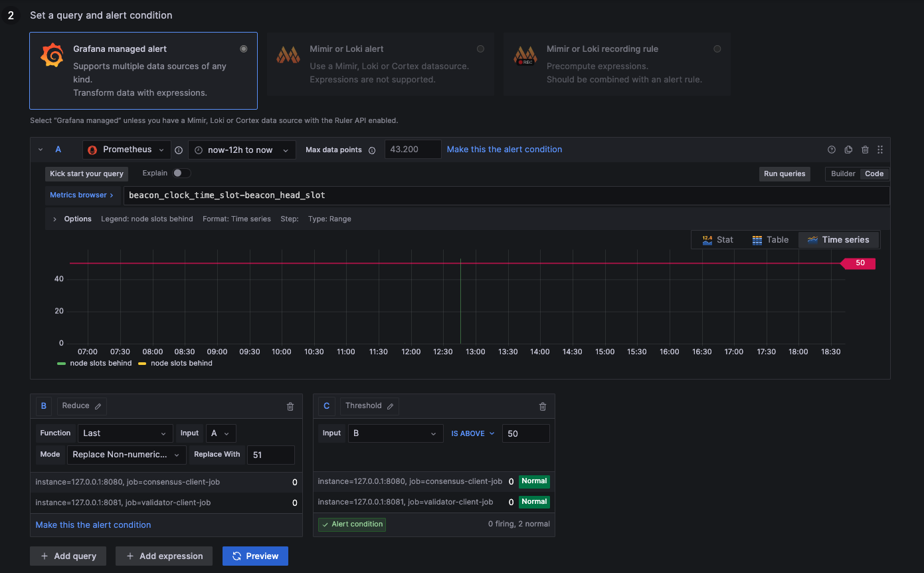Viewport: 924px width, 573px height.
Task: Click Make this the alert condition for query A
Action: click(x=504, y=149)
